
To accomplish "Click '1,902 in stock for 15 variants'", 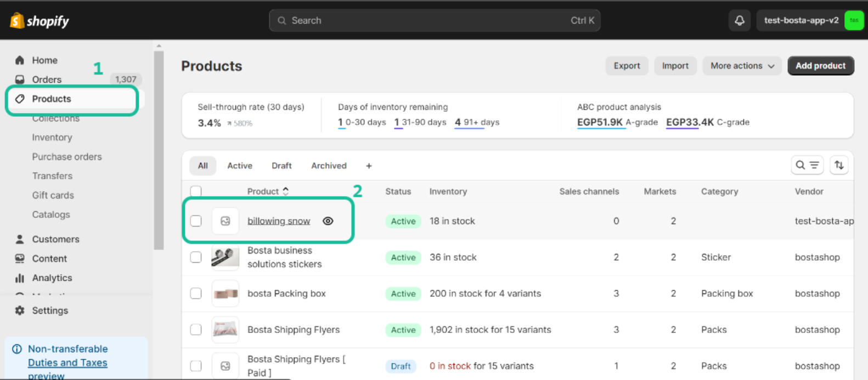I will tap(490, 330).
